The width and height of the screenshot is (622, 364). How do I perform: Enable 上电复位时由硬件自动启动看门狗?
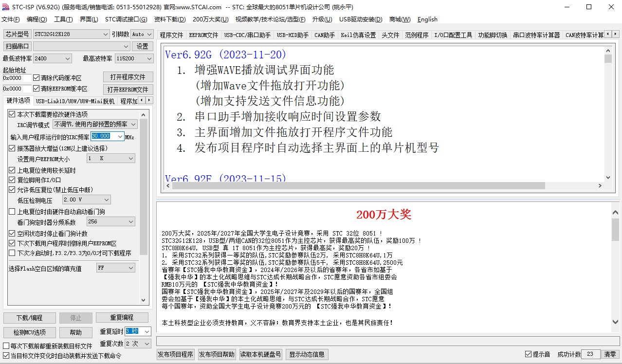[x=12, y=212]
